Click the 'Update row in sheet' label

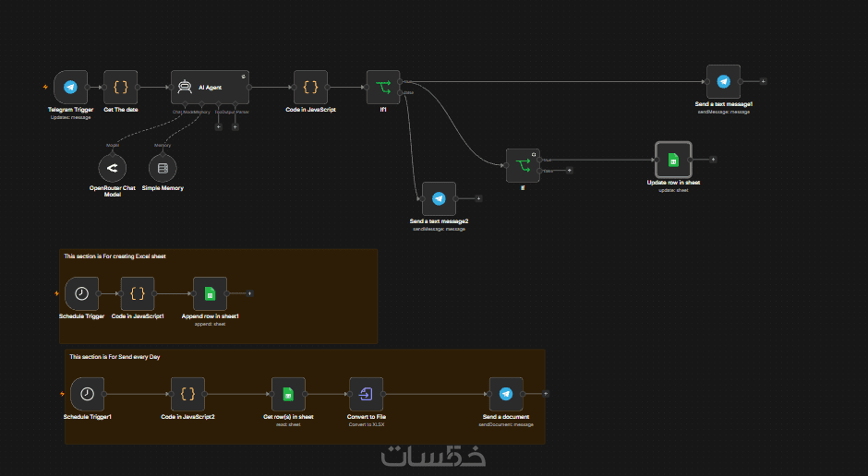pyautogui.click(x=673, y=183)
